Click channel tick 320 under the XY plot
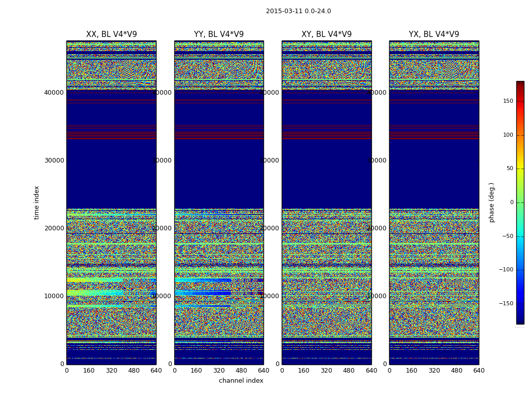The image size is (532, 405). [x=326, y=371]
